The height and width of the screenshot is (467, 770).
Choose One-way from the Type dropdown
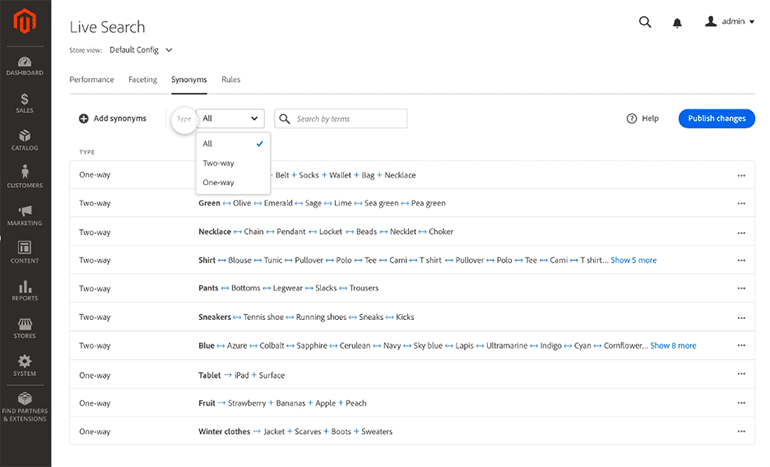(x=218, y=182)
